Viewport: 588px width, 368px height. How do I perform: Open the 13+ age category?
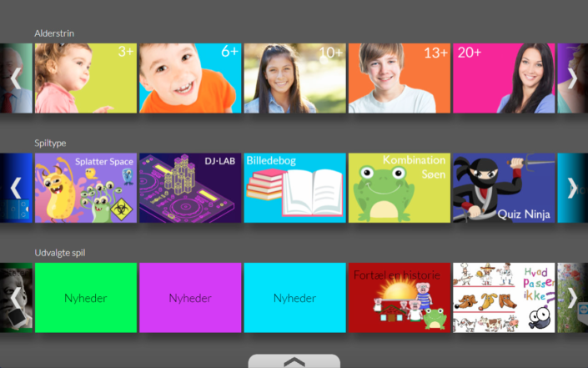click(x=400, y=78)
